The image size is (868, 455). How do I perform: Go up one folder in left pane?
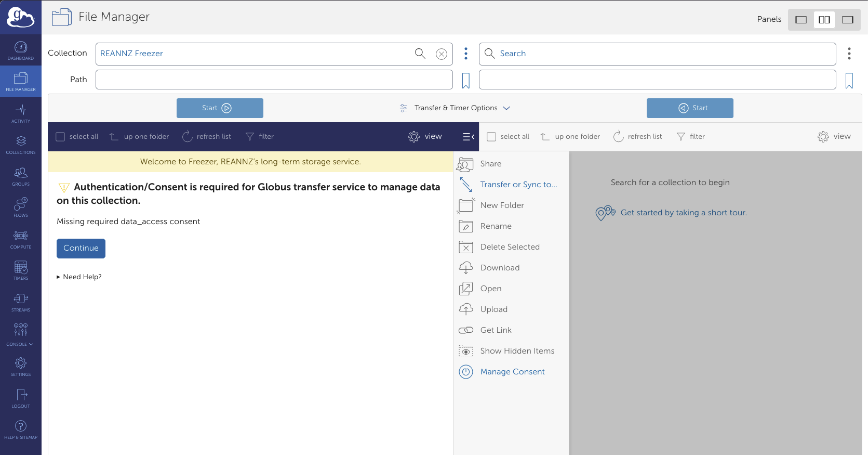(139, 137)
